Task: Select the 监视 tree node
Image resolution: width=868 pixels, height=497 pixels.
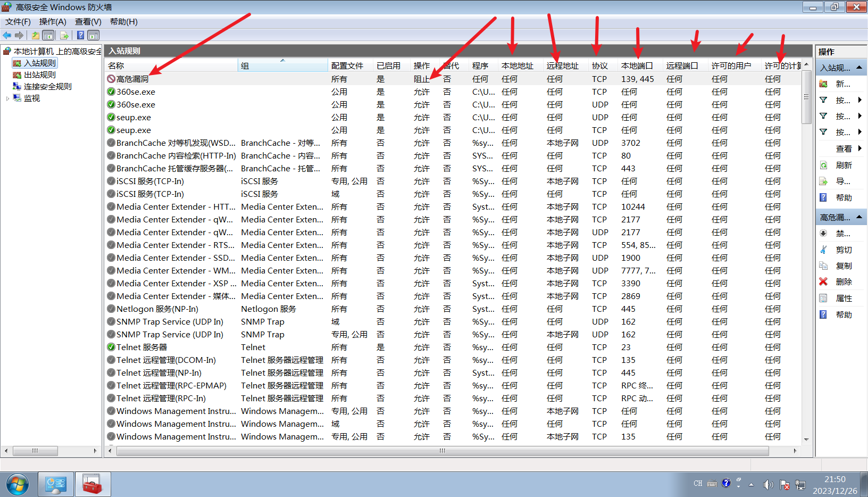Action: pyautogui.click(x=32, y=98)
